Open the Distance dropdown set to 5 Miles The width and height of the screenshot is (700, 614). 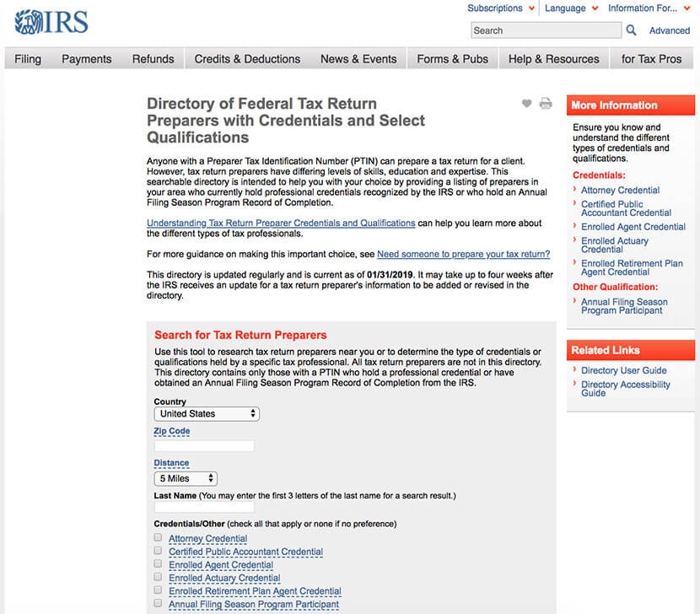pos(186,478)
